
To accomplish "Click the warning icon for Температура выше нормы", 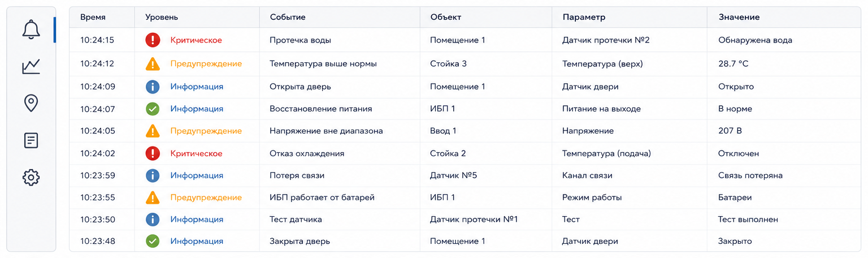I will click(153, 64).
